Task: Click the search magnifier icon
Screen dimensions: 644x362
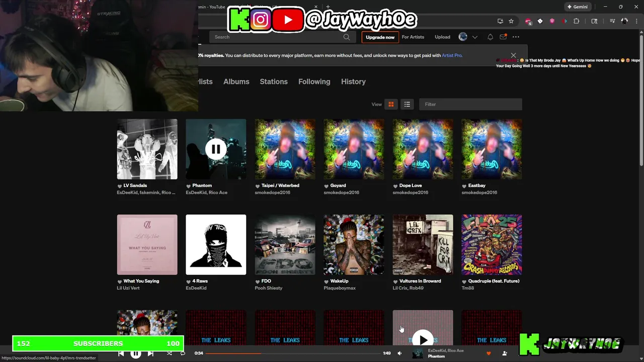Action: tap(347, 37)
